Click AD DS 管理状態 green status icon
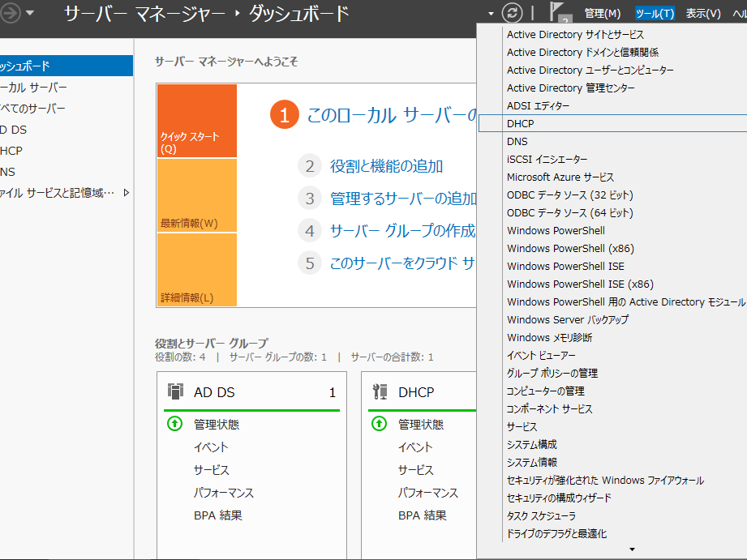 [x=175, y=423]
